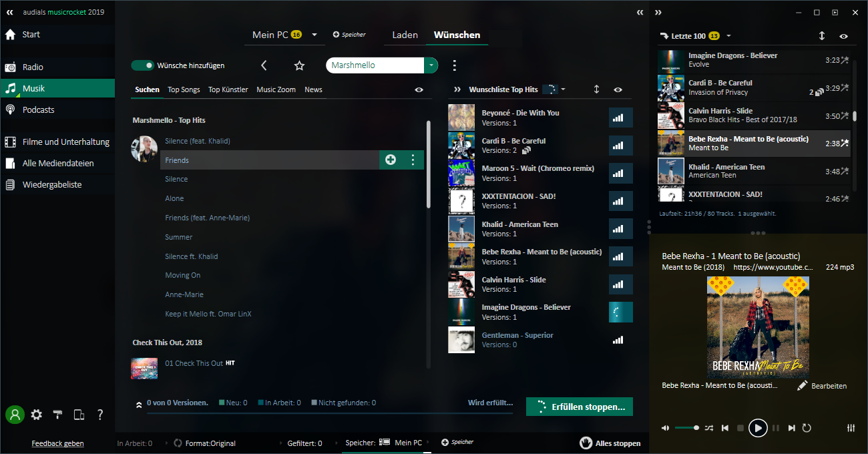This screenshot has height=454, width=868.
Task: Select Top Songs tab
Action: point(184,89)
